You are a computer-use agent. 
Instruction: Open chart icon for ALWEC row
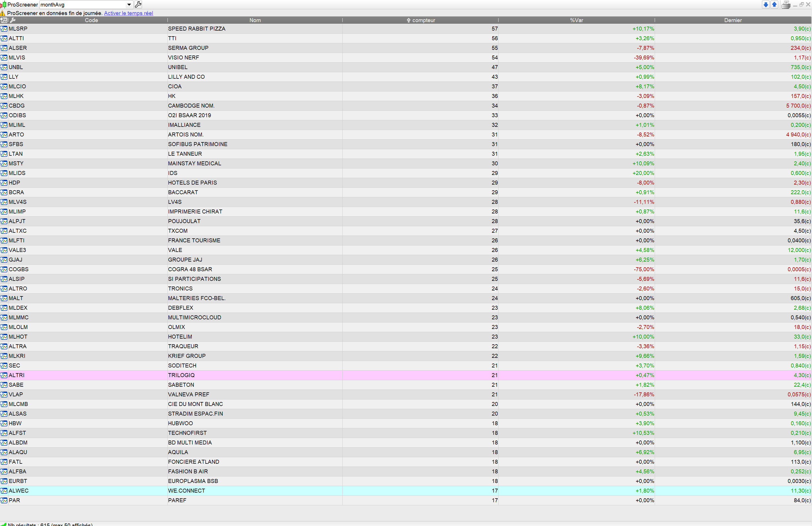(x=4, y=491)
